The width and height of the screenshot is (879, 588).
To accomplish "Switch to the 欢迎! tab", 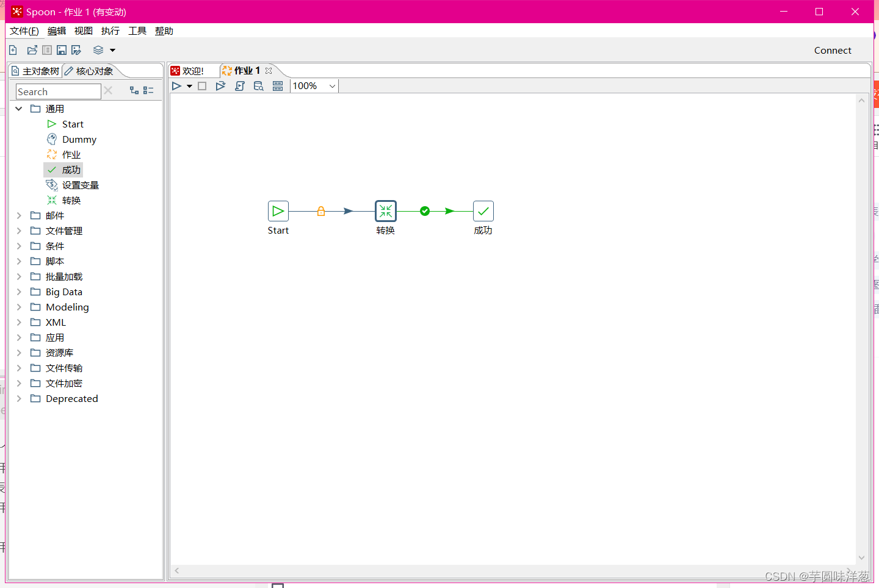I will pos(187,71).
